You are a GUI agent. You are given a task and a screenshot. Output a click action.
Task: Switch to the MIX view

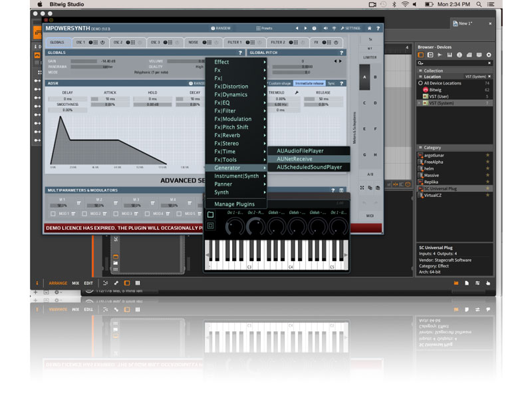pyautogui.click(x=76, y=284)
